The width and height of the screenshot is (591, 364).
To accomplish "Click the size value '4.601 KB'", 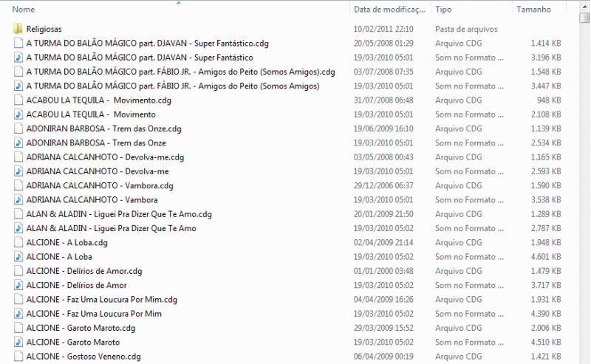I will (x=546, y=257).
